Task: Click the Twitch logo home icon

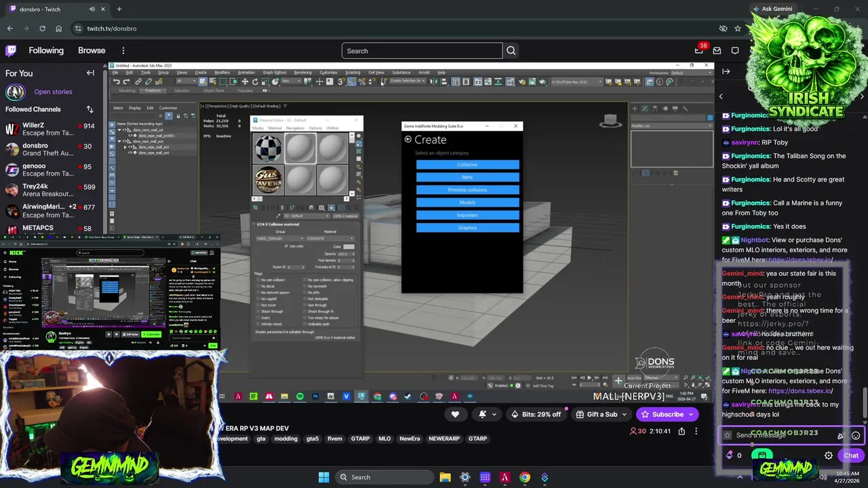Action: point(11,50)
